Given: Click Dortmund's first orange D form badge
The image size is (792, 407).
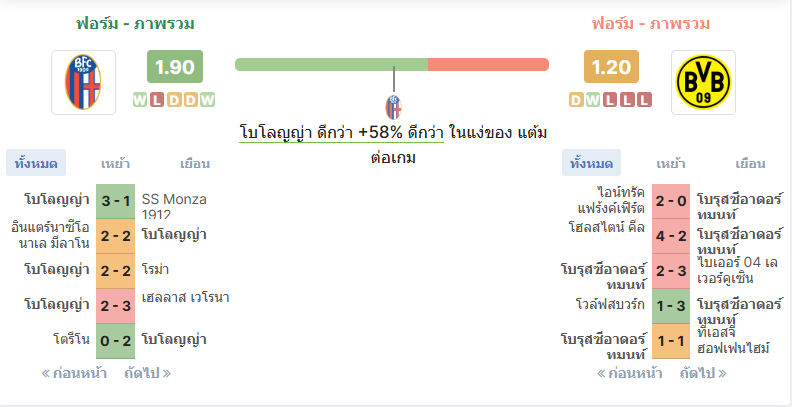Looking at the screenshot, I should coord(577,100).
